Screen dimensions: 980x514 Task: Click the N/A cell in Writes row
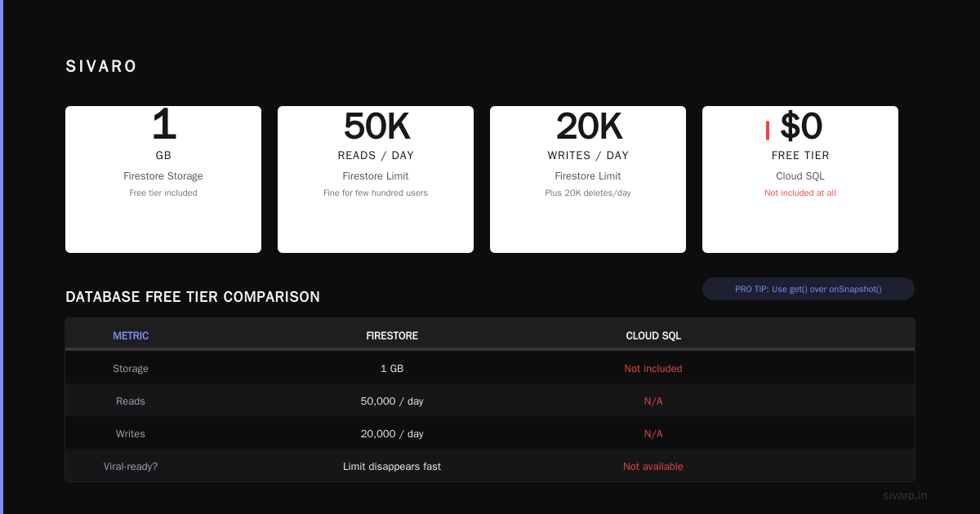653,434
